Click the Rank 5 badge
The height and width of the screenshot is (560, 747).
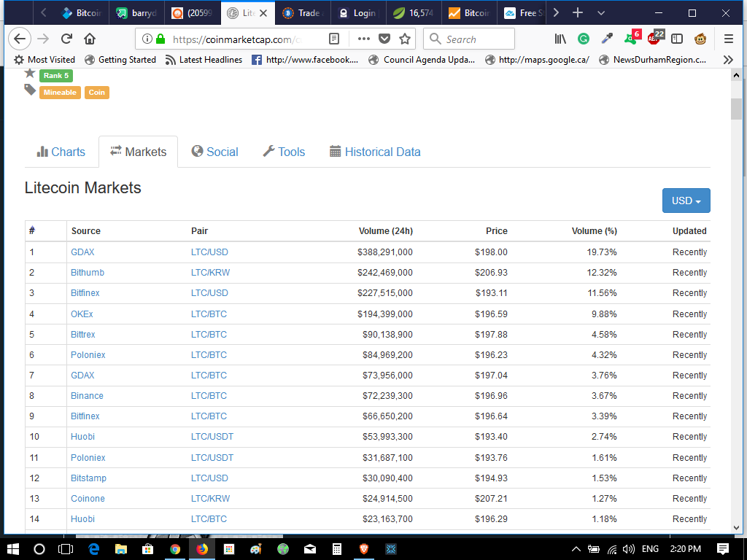click(55, 75)
